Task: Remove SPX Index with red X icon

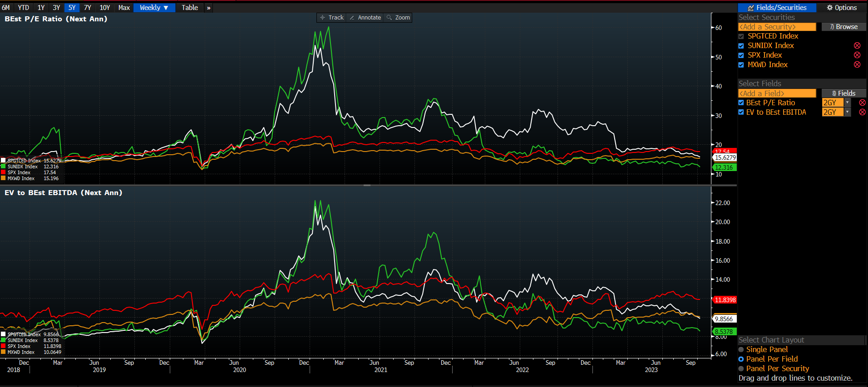Action: 857,55
